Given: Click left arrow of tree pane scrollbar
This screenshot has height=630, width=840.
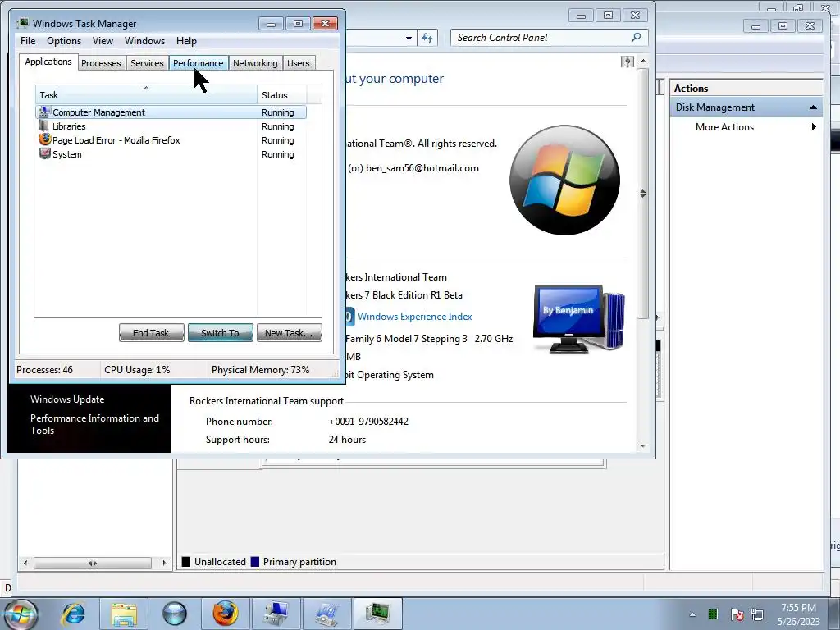Looking at the screenshot, I should (25, 563).
